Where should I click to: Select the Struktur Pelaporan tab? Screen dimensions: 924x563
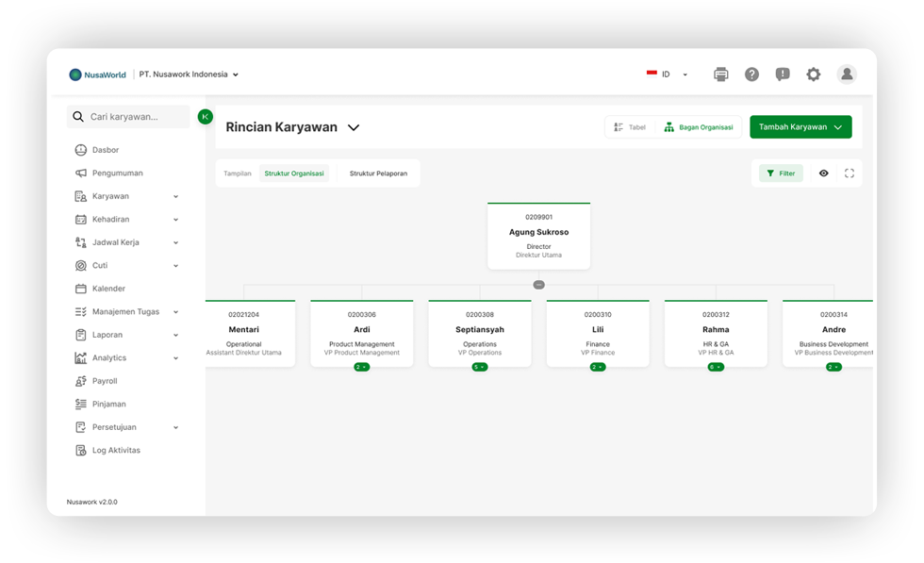coord(378,174)
